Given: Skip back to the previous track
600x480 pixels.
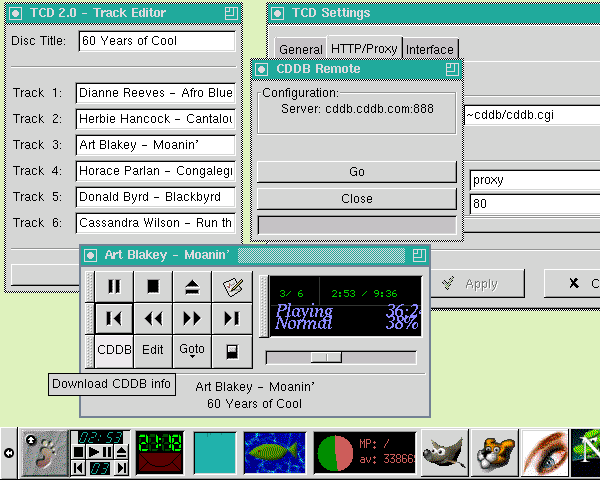Looking at the screenshot, I should coord(114,319).
